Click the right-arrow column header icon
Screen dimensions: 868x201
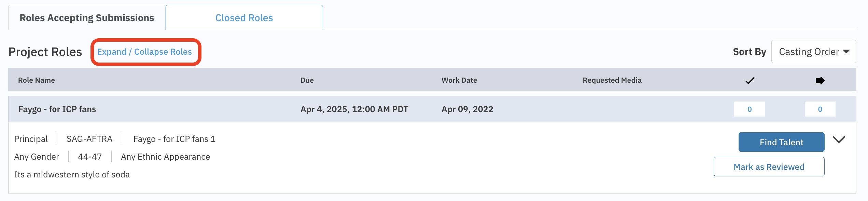(820, 81)
